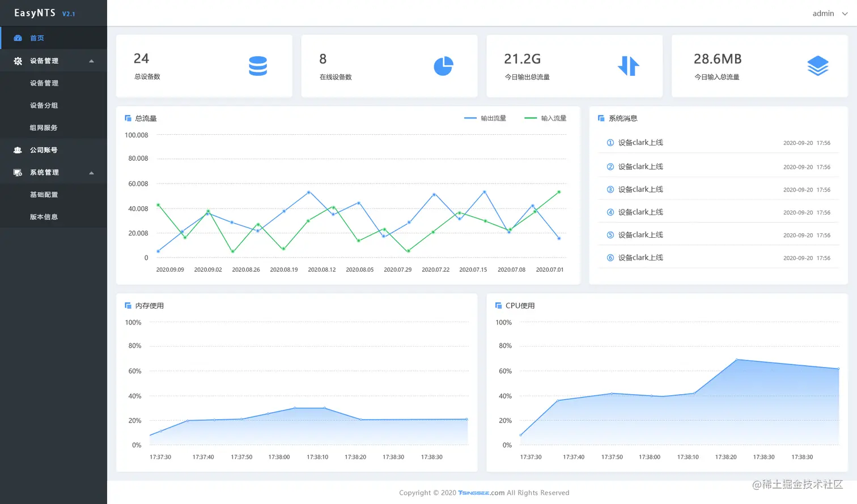The width and height of the screenshot is (857, 504).
Task: Click the circled number 1 message icon
Action: pyautogui.click(x=610, y=143)
